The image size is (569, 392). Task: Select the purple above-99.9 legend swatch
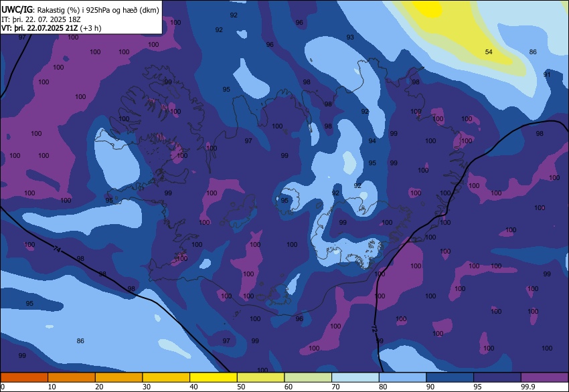point(545,377)
